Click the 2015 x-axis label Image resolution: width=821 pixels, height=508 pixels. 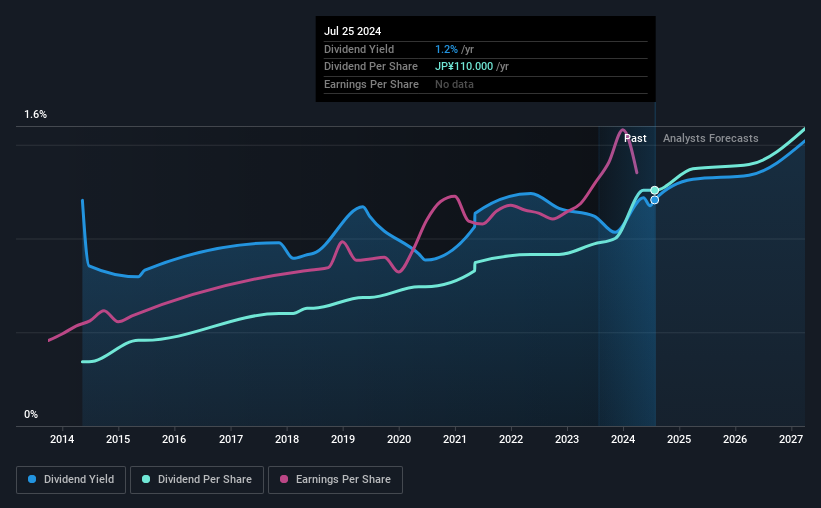point(118,439)
